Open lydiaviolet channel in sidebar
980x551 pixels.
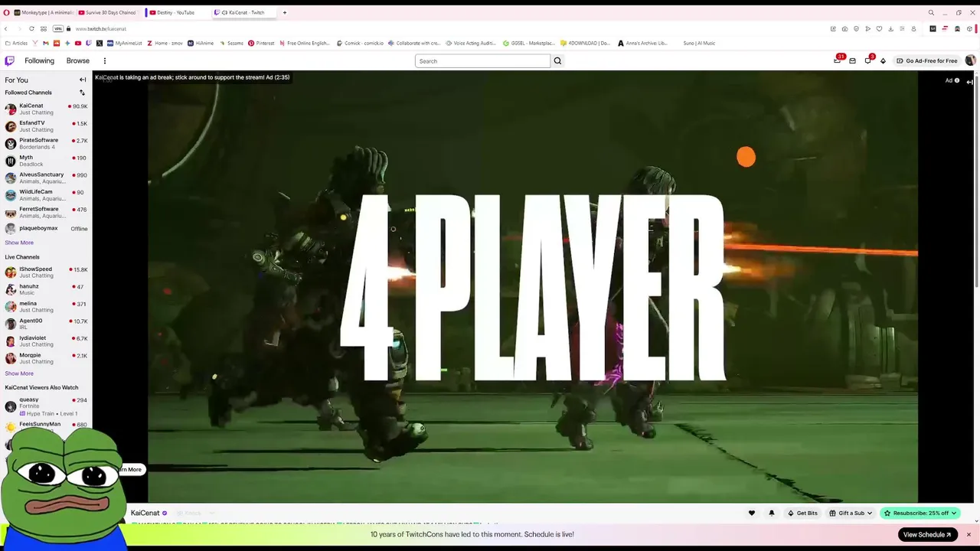[46, 341]
